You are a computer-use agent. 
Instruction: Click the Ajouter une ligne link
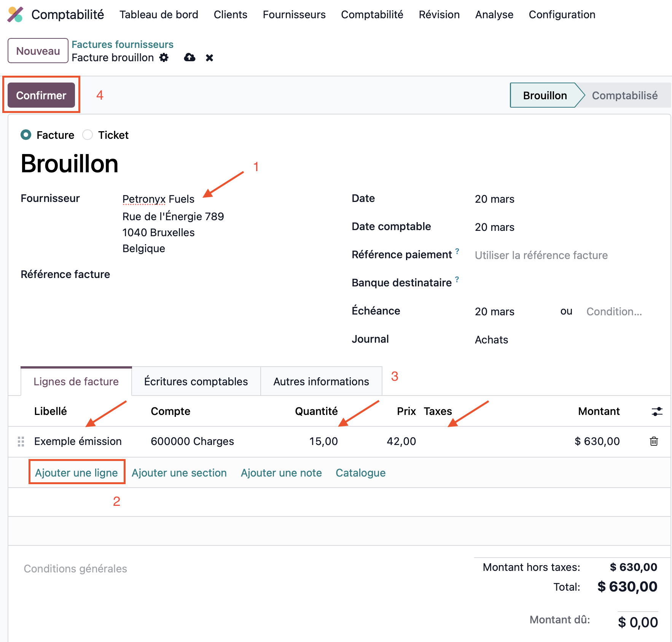[x=76, y=473]
